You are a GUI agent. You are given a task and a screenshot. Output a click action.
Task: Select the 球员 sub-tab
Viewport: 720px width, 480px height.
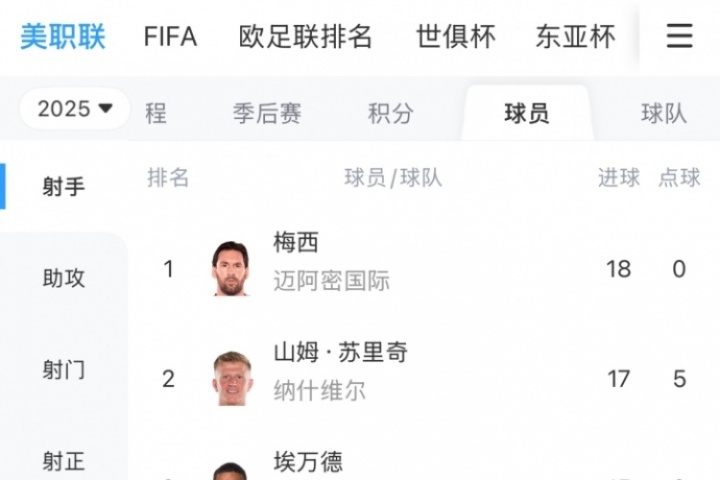pos(527,114)
